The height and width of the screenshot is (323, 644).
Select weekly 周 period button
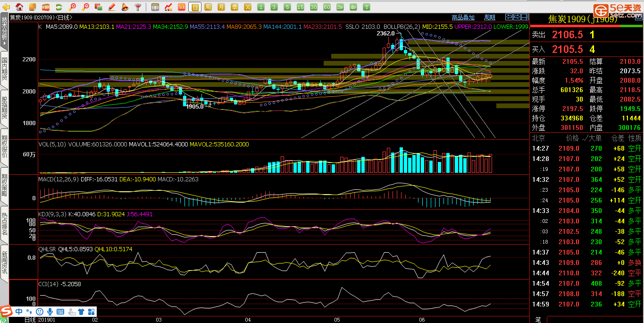click(208, 7)
